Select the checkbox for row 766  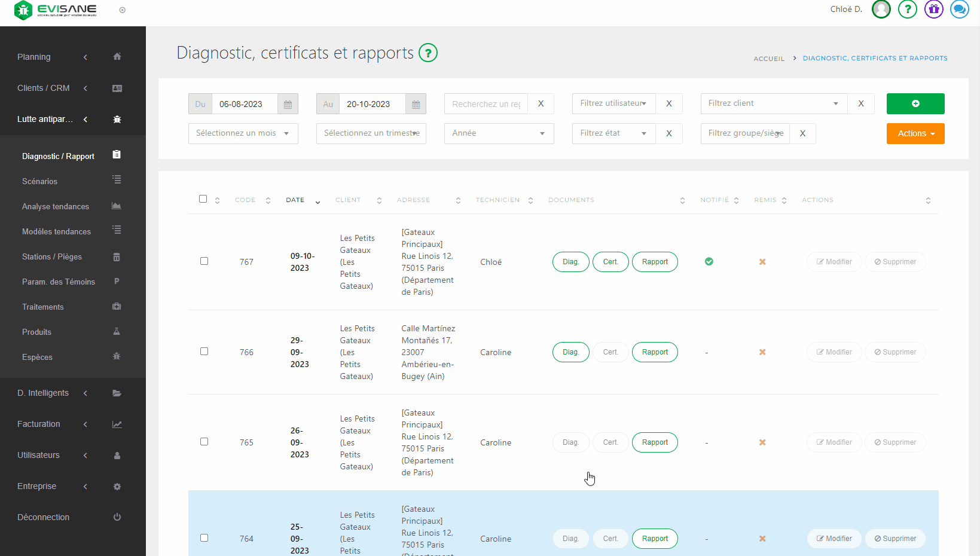tap(204, 352)
